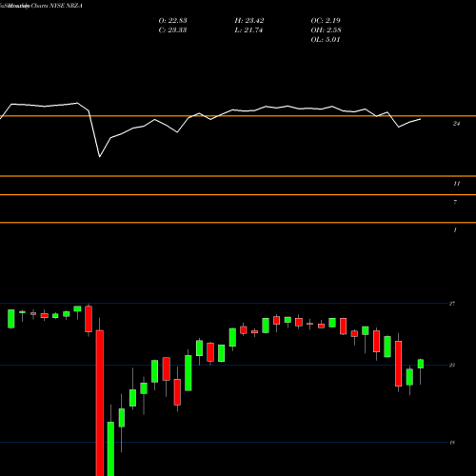Click the 7 indicator axis label

pyautogui.click(x=455, y=202)
